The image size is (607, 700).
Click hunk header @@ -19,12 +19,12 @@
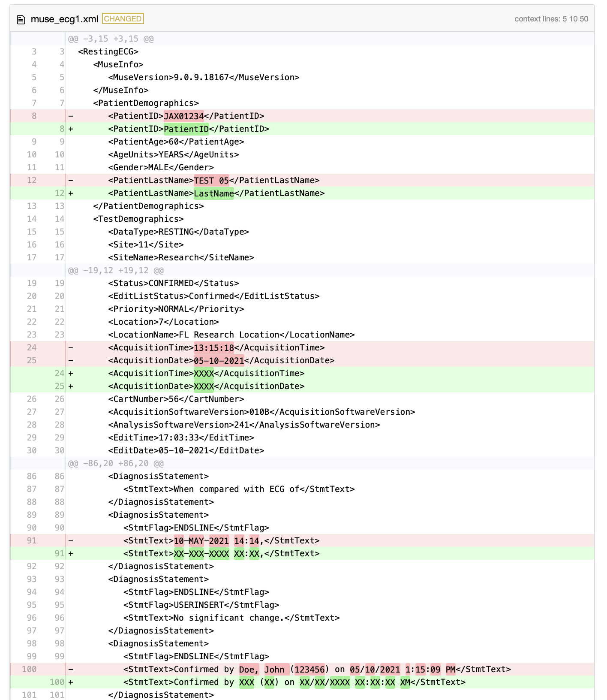coord(116,270)
